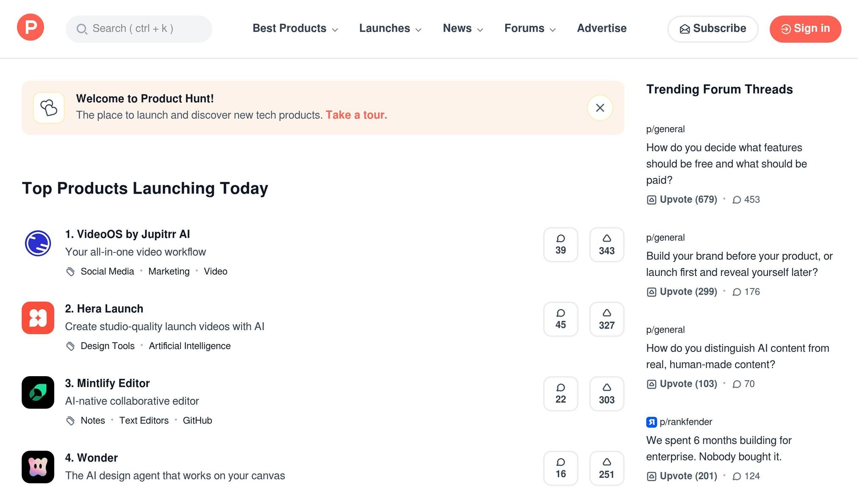Open VideoOS by Jupitrr AI logo thumbnail
Image resolution: width=868 pixels, height=488 pixels.
tap(38, 244)
